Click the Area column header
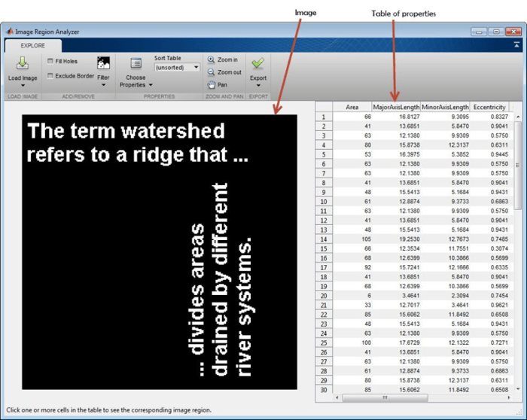This screenshot has width=527, height=420. pyautogui.click(x=352, y=107)
